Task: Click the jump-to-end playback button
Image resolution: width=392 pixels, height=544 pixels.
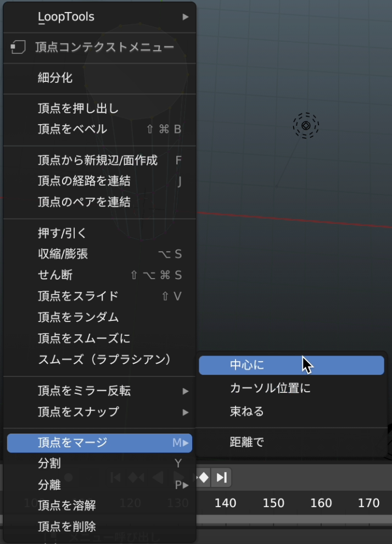Action: click(x=221, y=478)
